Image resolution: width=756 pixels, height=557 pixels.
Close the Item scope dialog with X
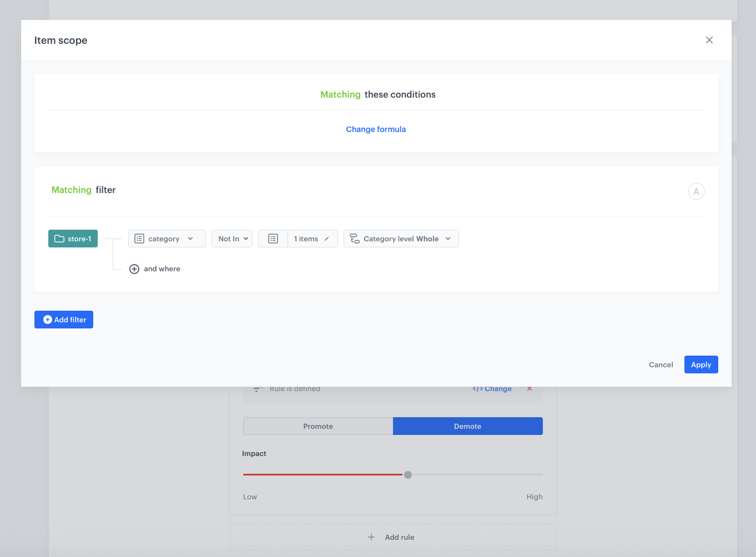(x=709, y=40)
